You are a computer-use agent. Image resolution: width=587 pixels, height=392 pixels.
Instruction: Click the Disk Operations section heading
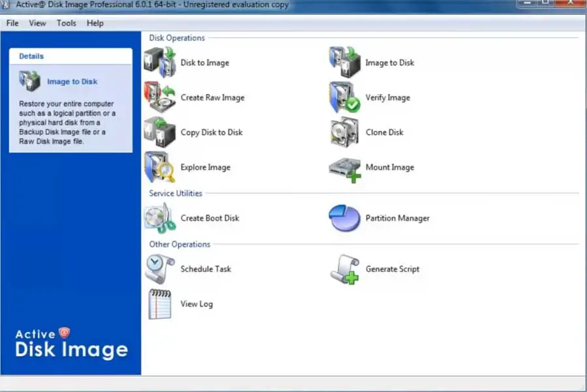(x=177, y=38)
